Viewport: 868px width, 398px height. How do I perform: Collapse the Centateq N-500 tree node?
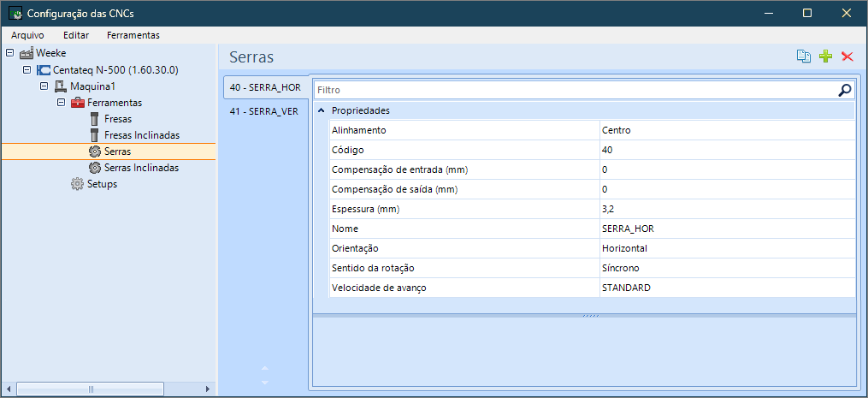click(x=27, y=70)
